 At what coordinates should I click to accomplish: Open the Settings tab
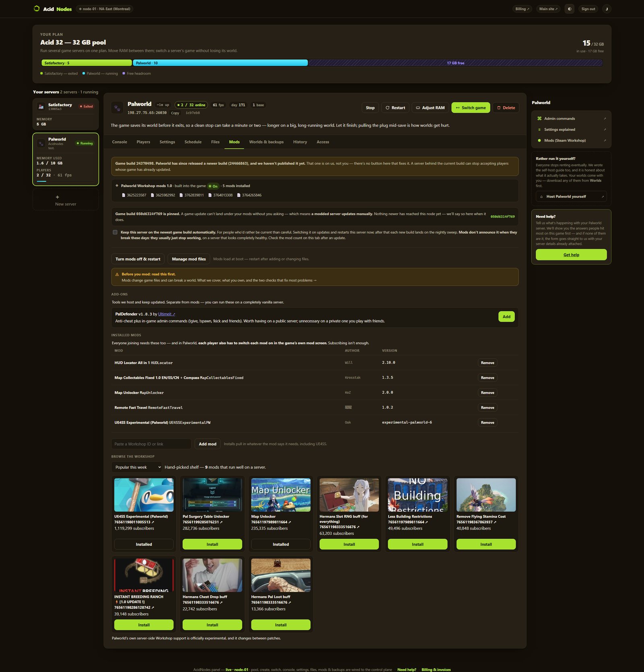coord(167,142)
